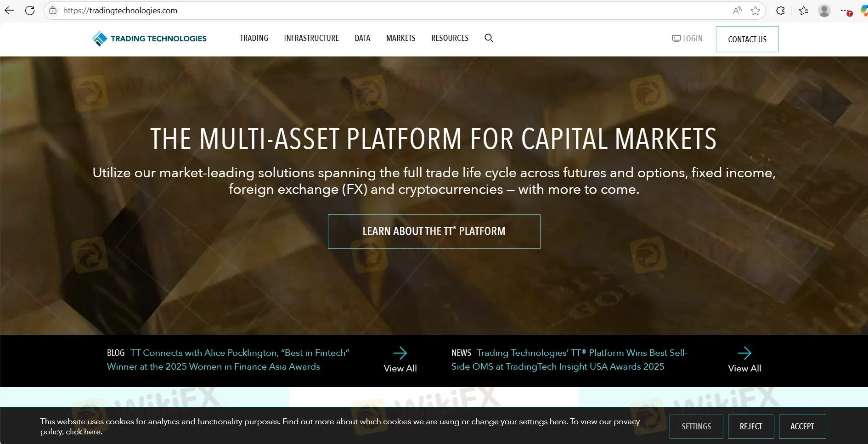Screen dimensions: 868x444
Task: Go back using the browser back arrow
Action: (x=9, y=10)
